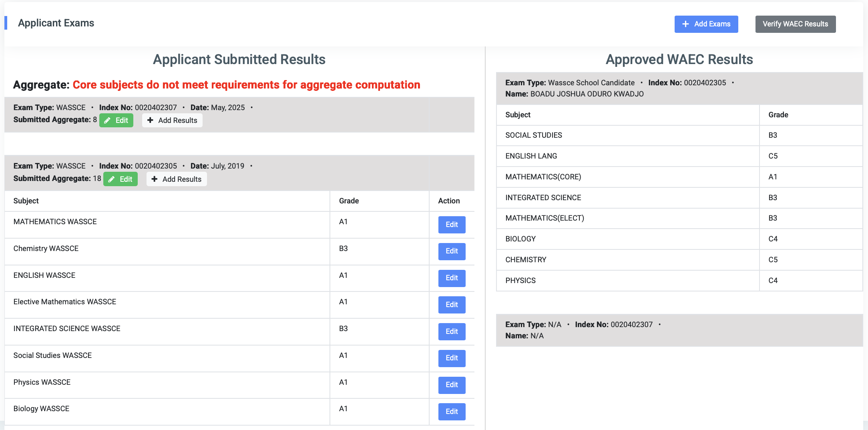This screenshot has width=868, height=430.
Task: Click Biology WASSCE subject name
Action: tap(41, 409)
